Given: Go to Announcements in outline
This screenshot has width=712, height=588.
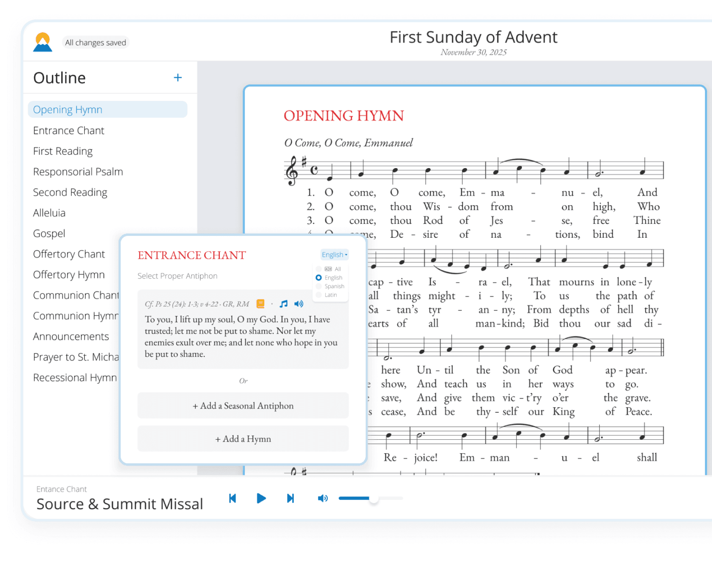Looking at the screenshot, I should [71, 336].
